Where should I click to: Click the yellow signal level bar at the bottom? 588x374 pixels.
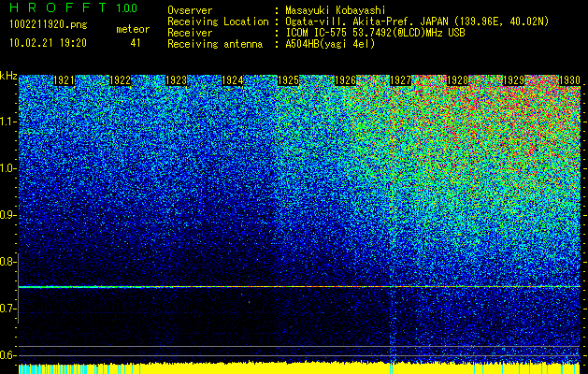(299, 368)
